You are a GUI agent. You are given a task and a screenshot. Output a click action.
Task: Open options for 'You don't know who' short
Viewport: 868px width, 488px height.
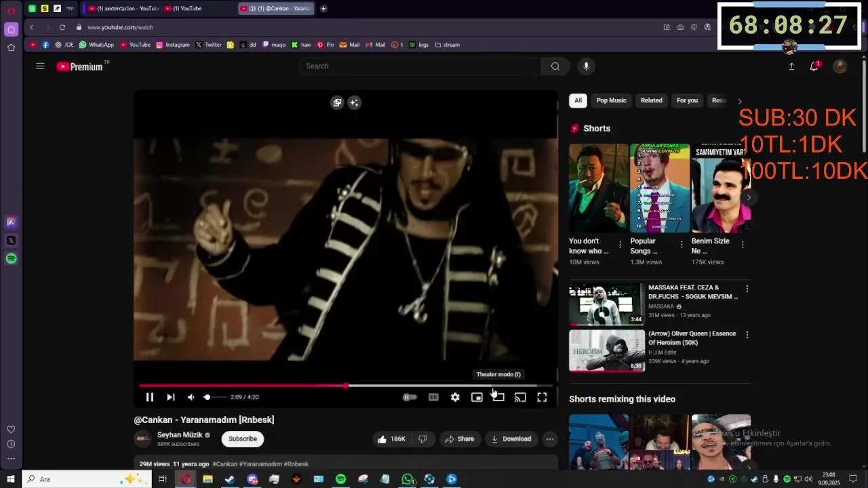(x=620, y=245)
